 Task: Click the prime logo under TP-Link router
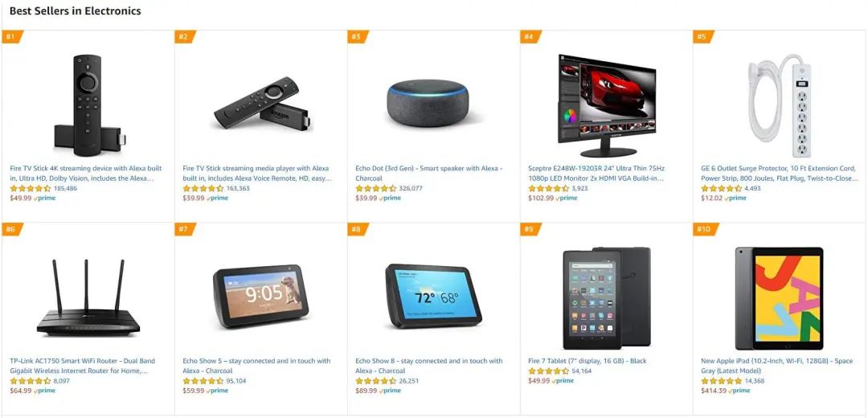pos(44,391)
